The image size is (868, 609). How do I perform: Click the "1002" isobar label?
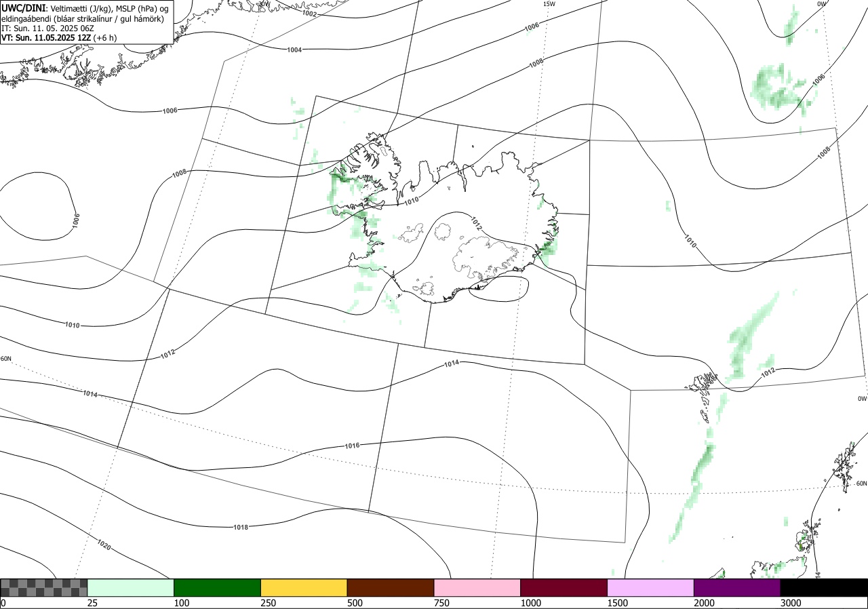click(309, 14)
